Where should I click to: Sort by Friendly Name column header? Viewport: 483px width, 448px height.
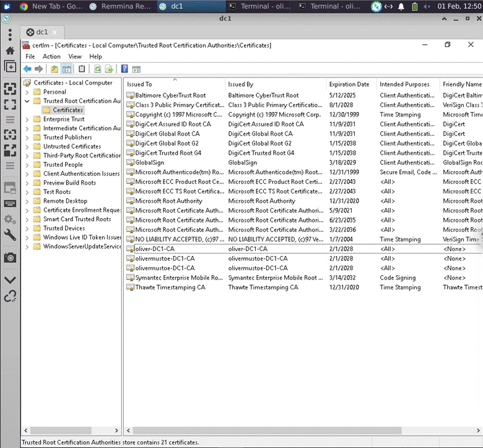[462, 84]
